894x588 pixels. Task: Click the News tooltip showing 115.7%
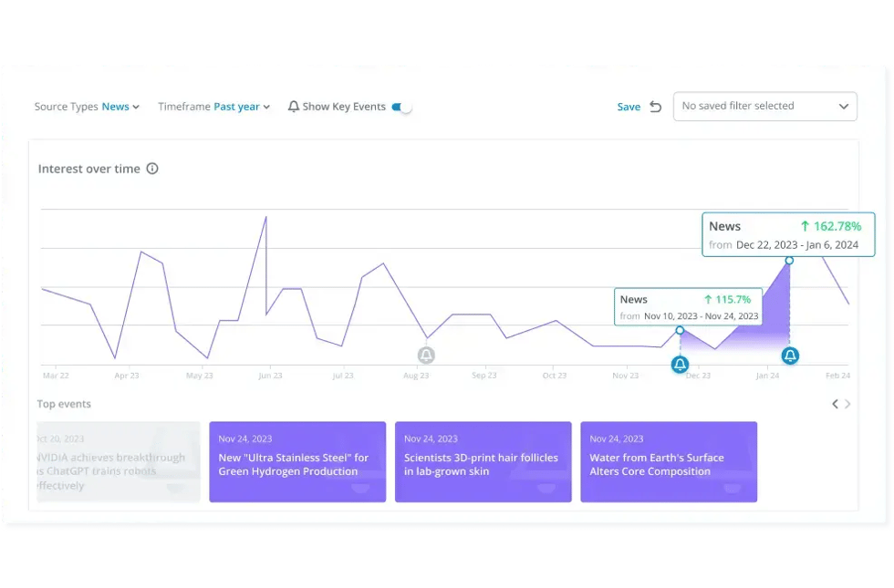point(688,307)
